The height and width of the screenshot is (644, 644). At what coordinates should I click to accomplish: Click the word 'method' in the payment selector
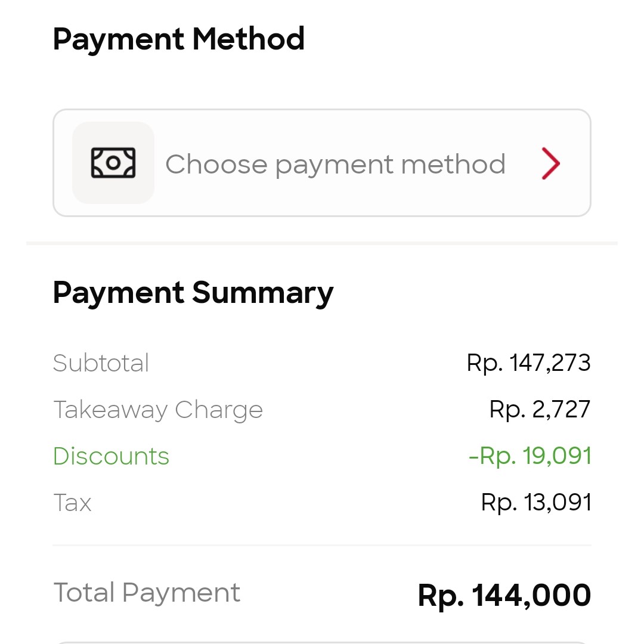pyautogui.click(x=453, y=164)
